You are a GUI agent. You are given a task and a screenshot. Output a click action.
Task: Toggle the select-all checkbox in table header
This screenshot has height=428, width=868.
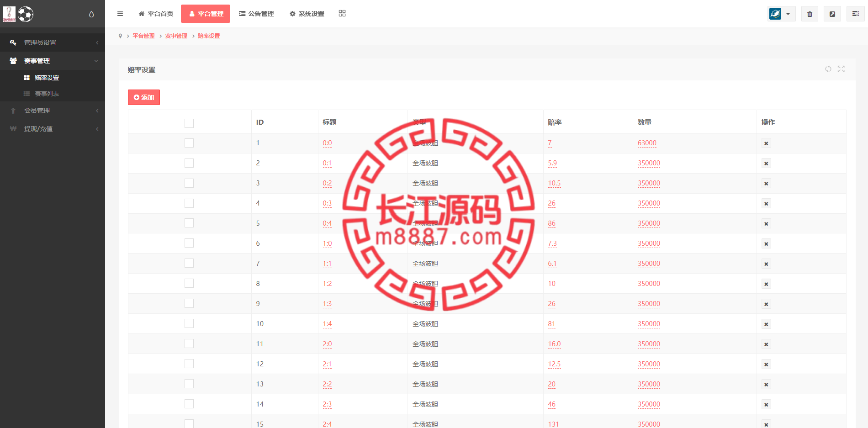(189, 123)
